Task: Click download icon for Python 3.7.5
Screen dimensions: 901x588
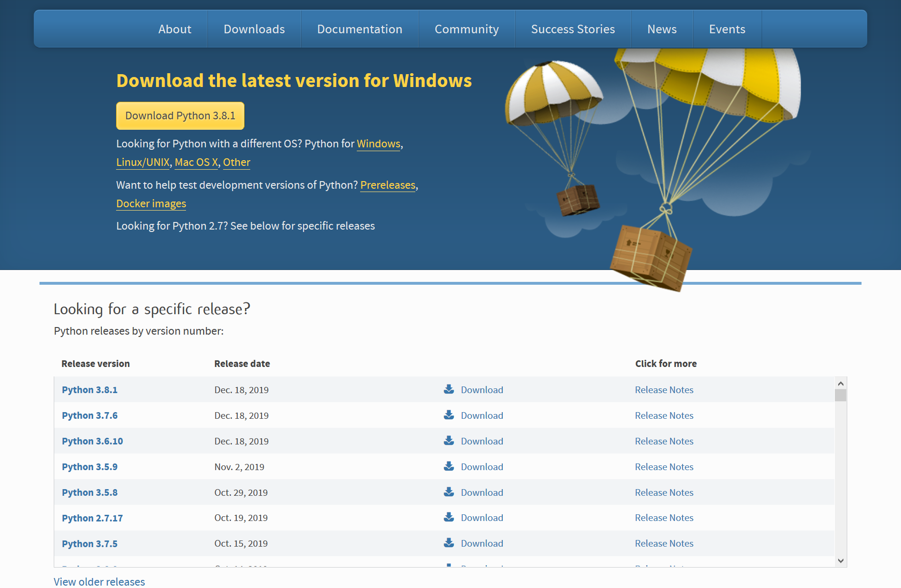Action: coord(449,543)
